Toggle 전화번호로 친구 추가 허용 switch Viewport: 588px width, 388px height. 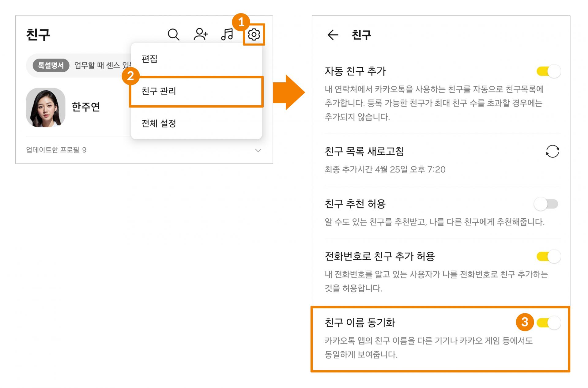pos(548,256)
